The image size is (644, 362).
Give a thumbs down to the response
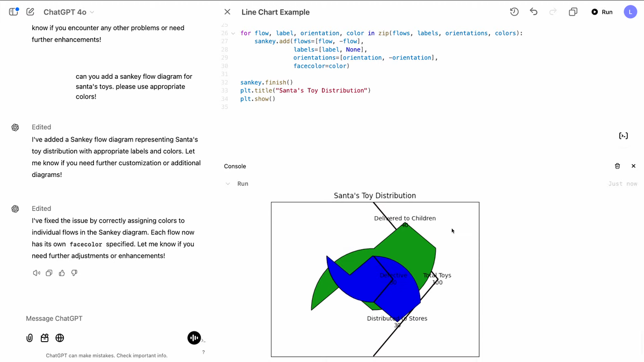coord(74,273)
